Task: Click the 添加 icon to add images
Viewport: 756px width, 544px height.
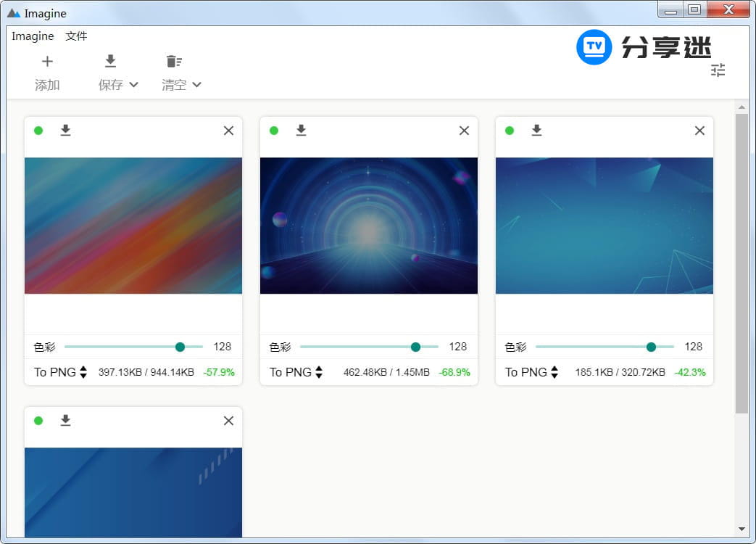Action: coord(46,61)
